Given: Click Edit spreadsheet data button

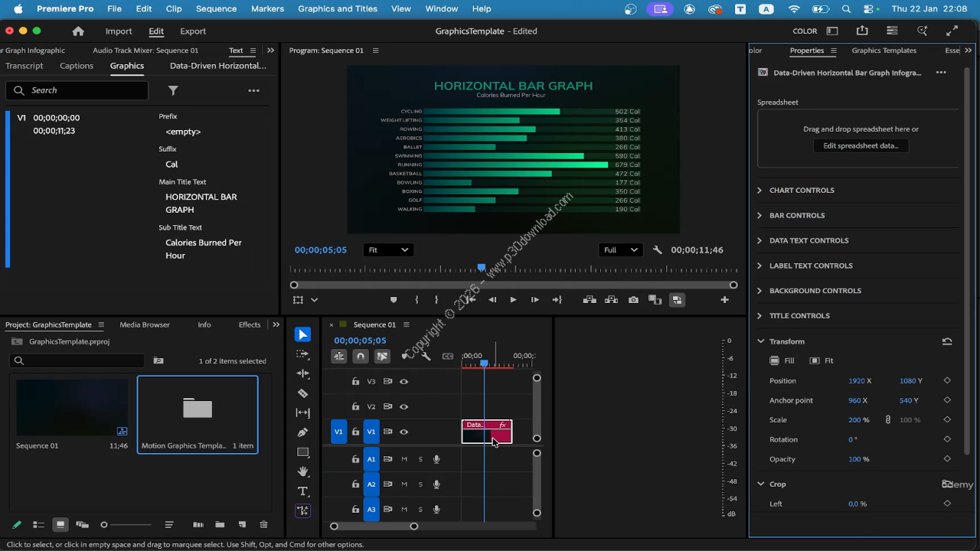Looking at the screenshot, I should [861, 145].
